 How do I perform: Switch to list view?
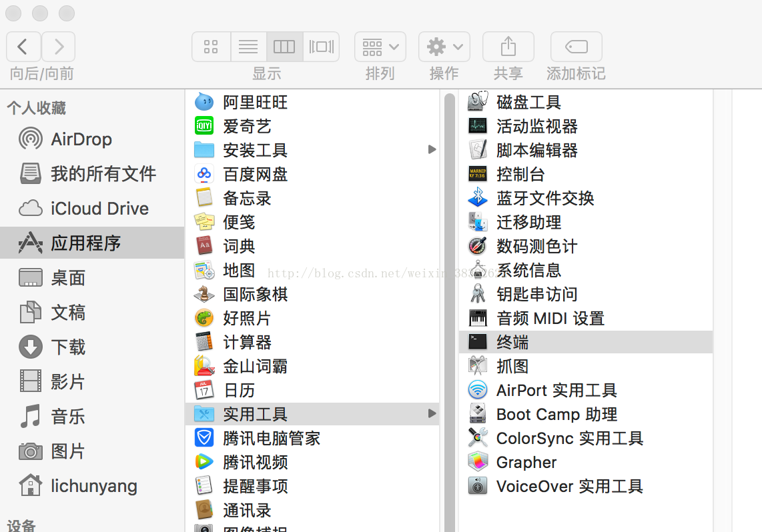click(x=248, y=47)
